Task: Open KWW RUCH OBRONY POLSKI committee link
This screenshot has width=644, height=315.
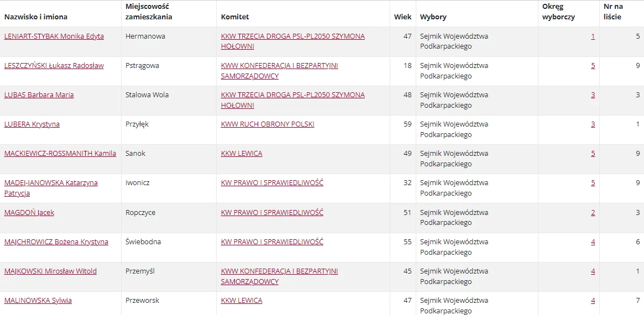Action: pyautogui.click(x=268, y=124)
